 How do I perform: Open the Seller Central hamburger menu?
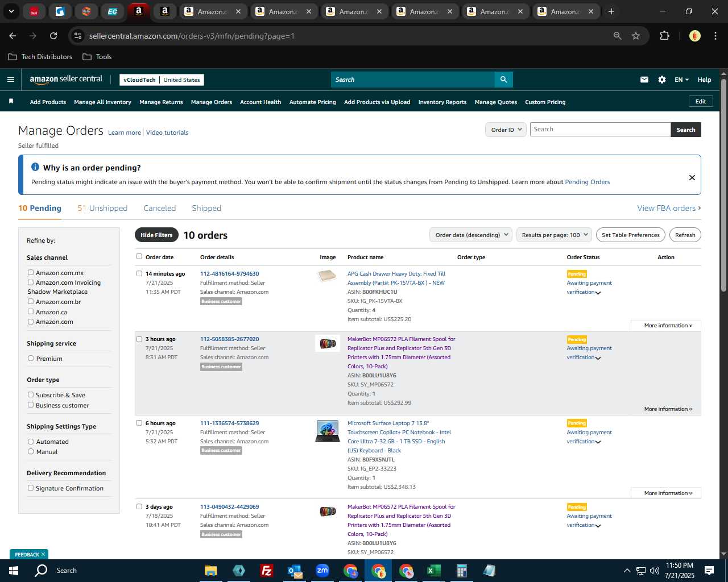pos(10,80)
